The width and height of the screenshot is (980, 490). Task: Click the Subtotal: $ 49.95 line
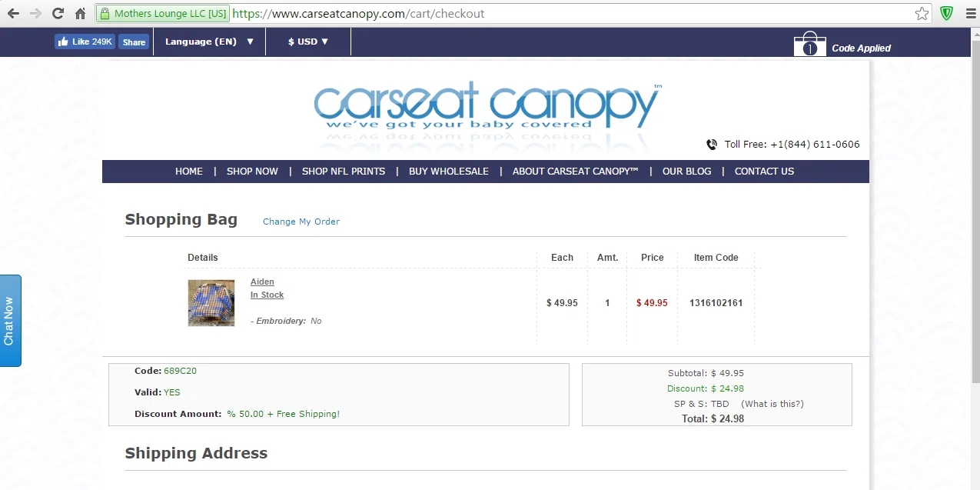(x=706, y=373)
